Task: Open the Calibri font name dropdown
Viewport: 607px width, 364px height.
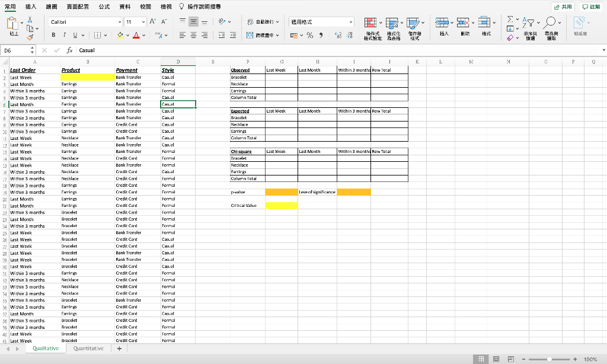Action: (120, 22)
